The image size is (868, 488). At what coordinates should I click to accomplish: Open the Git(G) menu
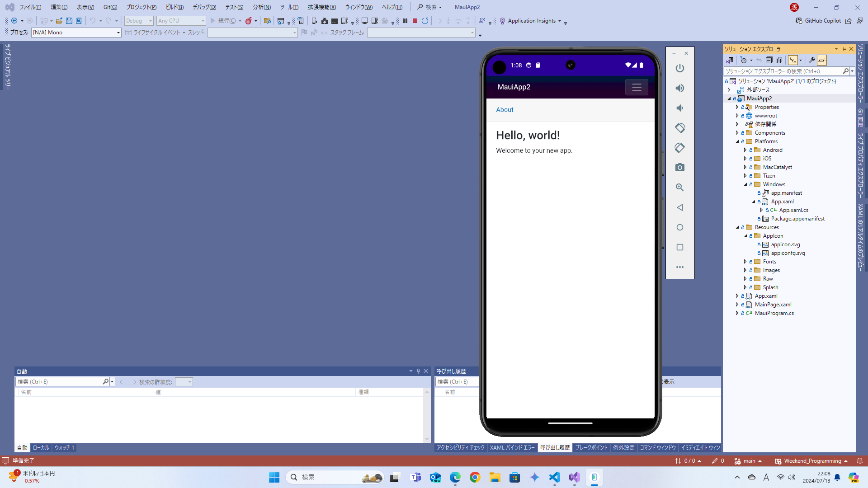(x=110, y=7)
